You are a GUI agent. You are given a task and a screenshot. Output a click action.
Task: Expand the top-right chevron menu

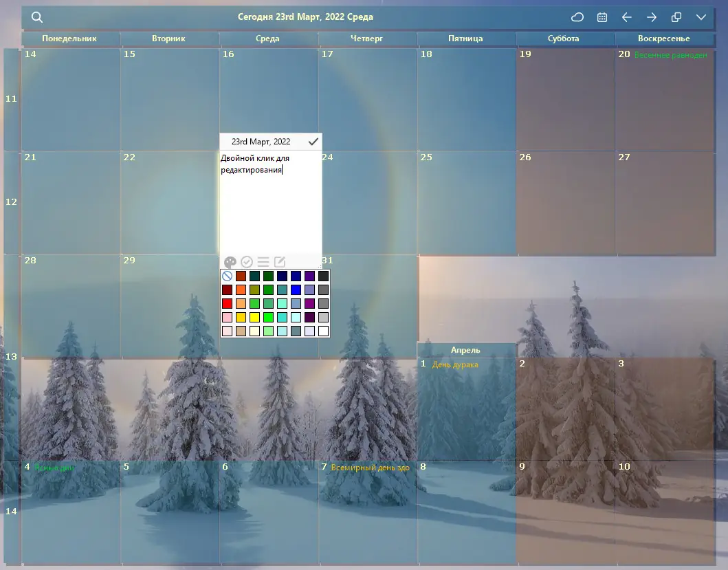(701, 17)
